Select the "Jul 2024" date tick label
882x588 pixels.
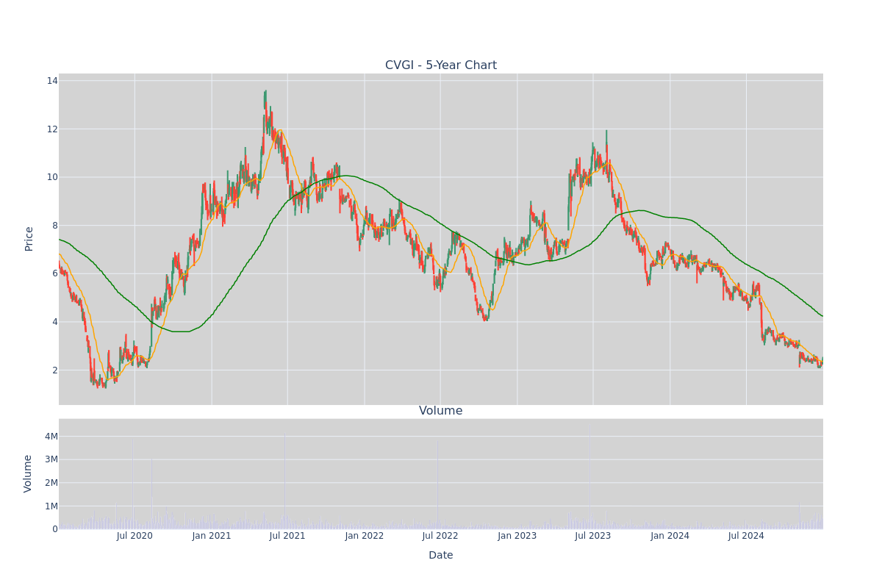coord(746,536)
